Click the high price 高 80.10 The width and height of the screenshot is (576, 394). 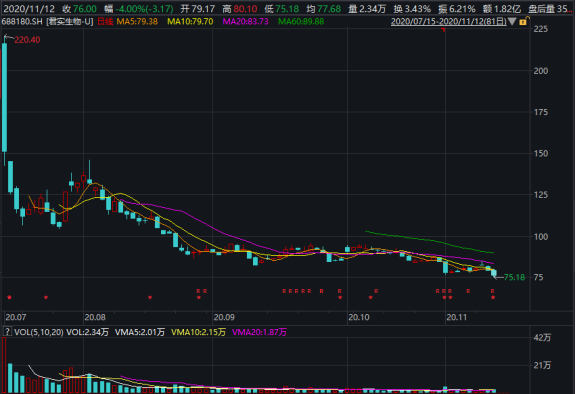click(x=240, y=9)
